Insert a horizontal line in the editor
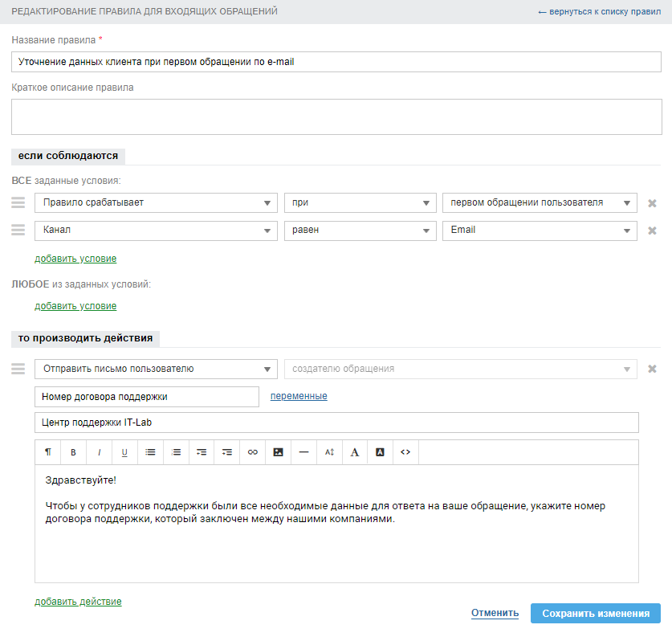672x637 pixels. coord(303,452)
